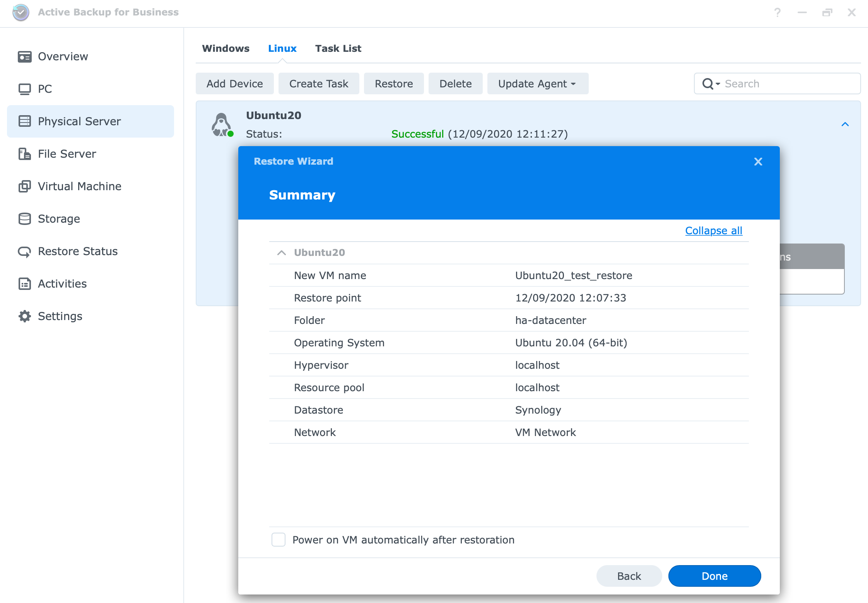
Task: Select the Ubuntu20_test_restore VM name value
Action: coord(574,276)
